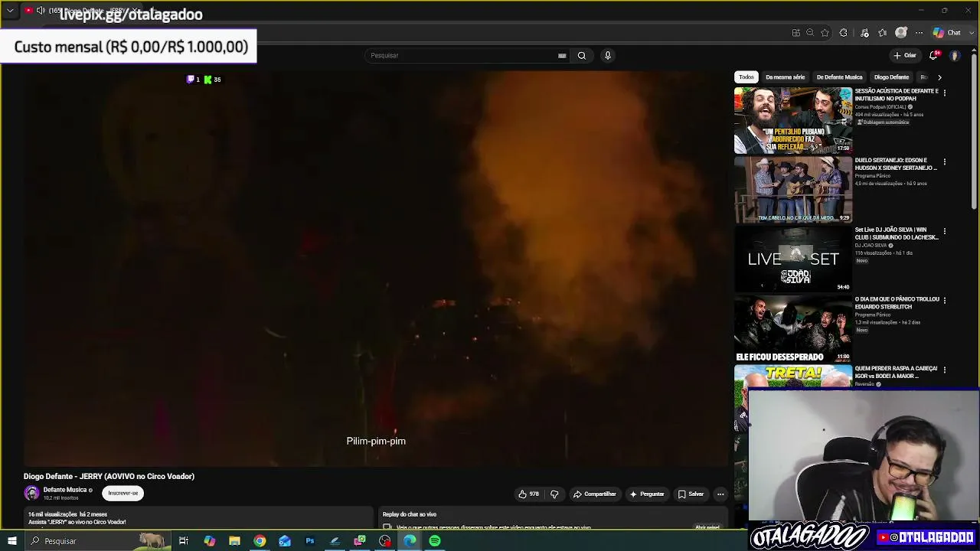Select the De Defante Musica filter chip
980x551 pixels.
[839, 77]
